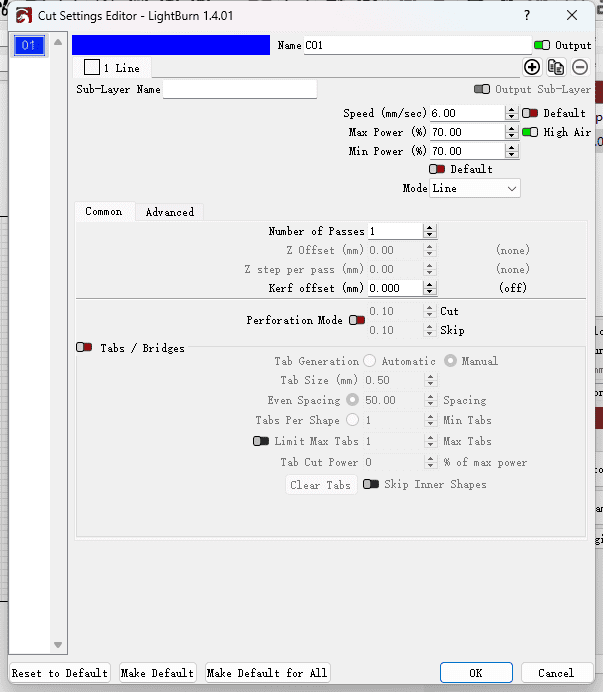Click the help question mark in title bar

[x=527, y=15]
